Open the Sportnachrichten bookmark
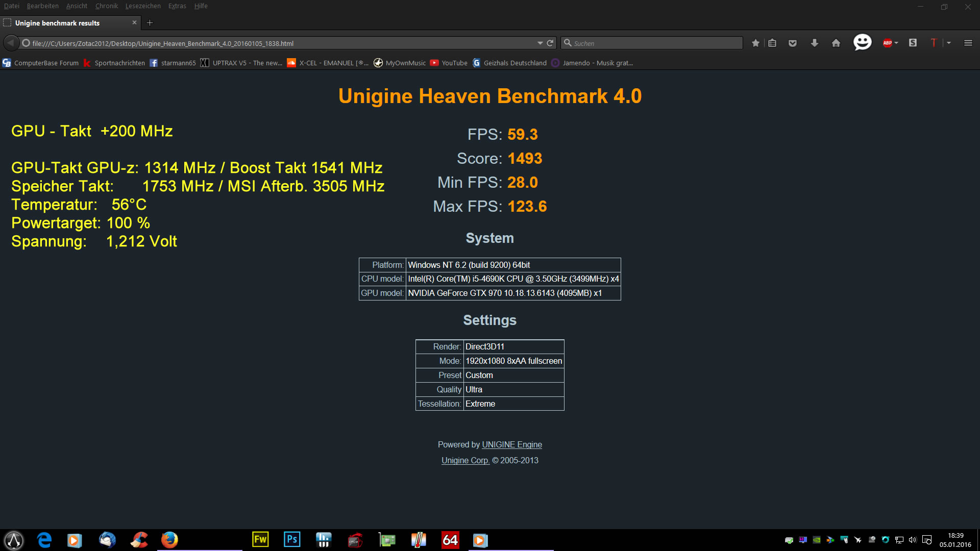The image size is (980, 551). pyautogui.click(x=114, y=63)
